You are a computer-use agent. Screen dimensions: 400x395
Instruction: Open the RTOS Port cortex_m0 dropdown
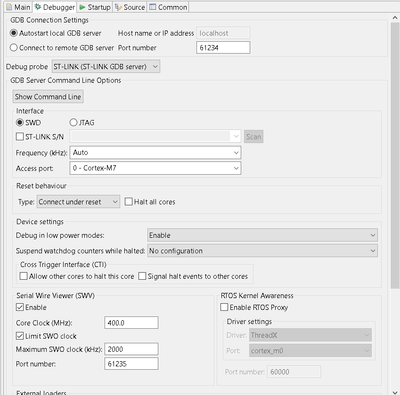point(310,351)
